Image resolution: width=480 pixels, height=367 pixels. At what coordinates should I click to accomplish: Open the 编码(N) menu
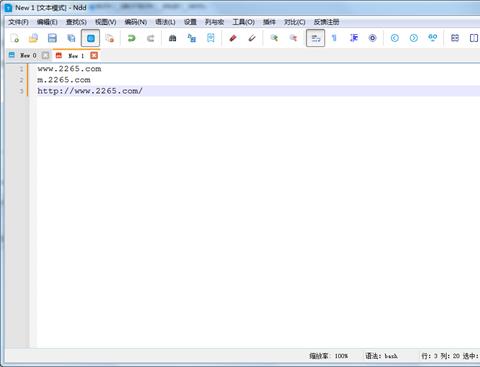[136, 22]
